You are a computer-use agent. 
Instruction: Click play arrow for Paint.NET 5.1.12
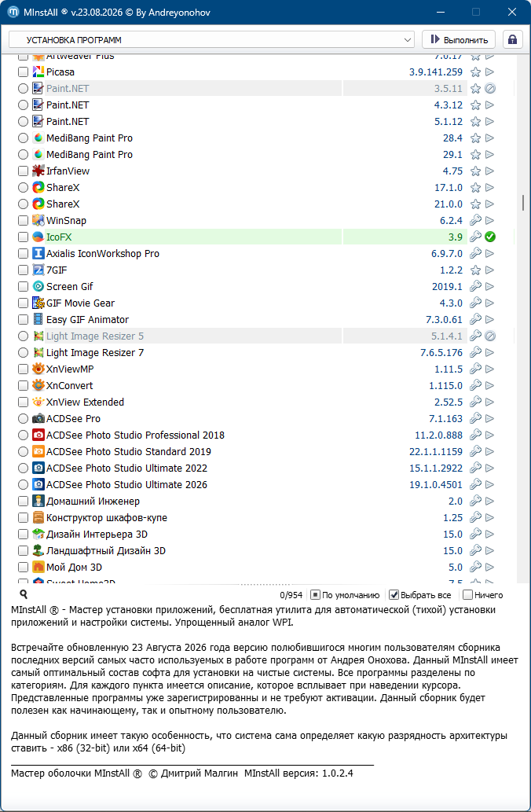[x=489, y=122]
